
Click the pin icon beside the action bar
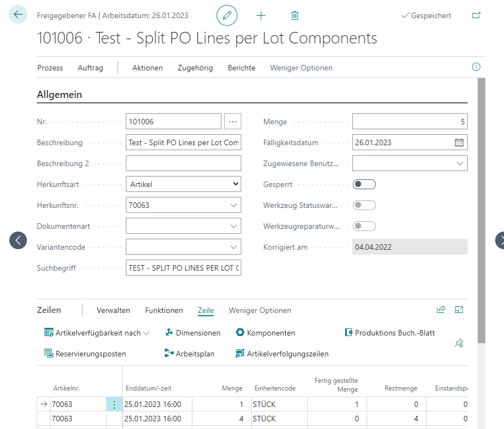[459, 343]
